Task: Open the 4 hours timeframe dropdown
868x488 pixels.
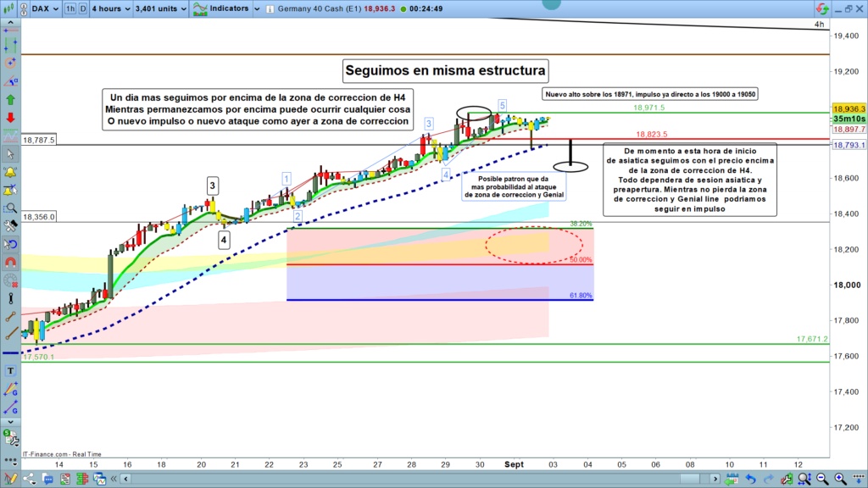Action: point(111,9)
